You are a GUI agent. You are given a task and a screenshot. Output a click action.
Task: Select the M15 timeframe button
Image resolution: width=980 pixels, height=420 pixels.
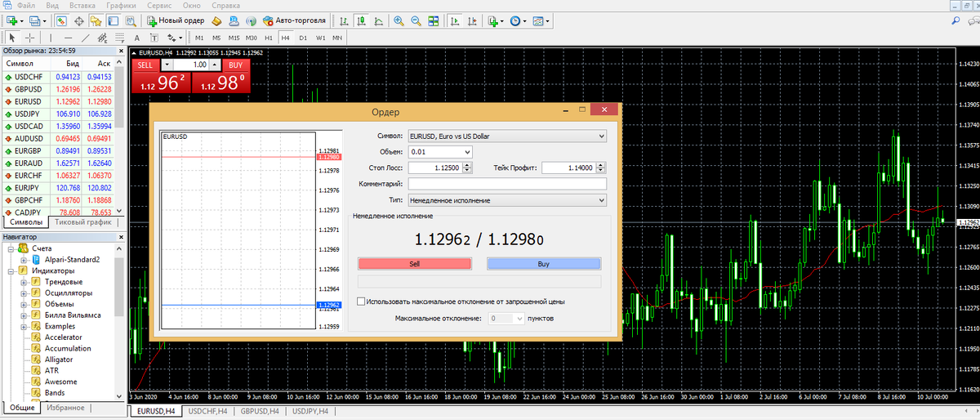click(234, 38)
